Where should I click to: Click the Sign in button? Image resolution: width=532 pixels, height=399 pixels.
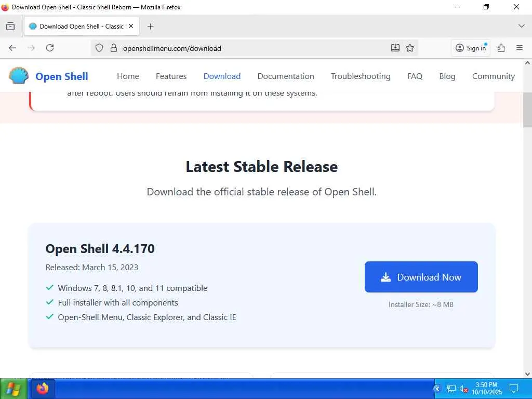coord(471,48)
